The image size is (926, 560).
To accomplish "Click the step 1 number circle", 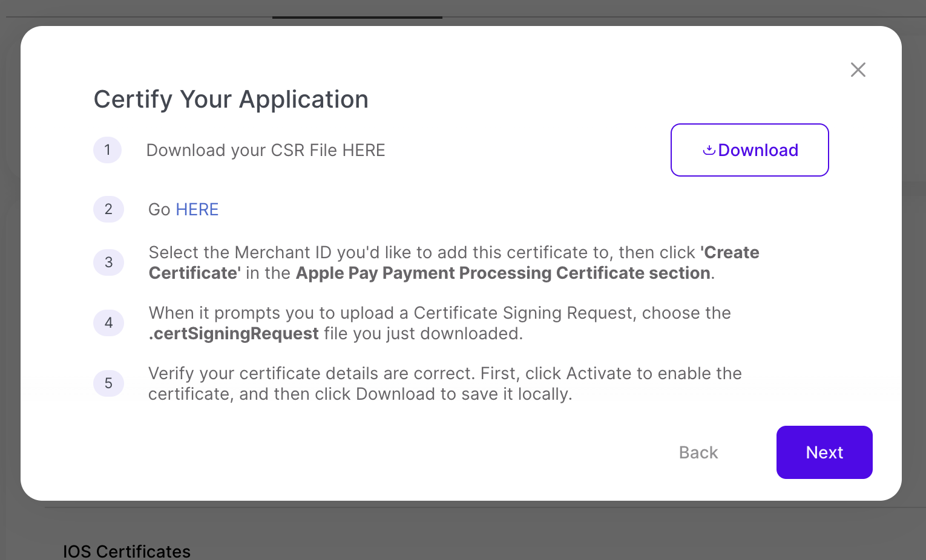I will pos(108,150).
